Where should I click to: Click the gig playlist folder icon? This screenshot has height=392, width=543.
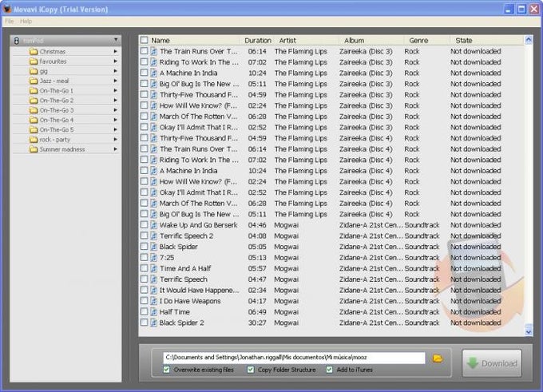34,71
